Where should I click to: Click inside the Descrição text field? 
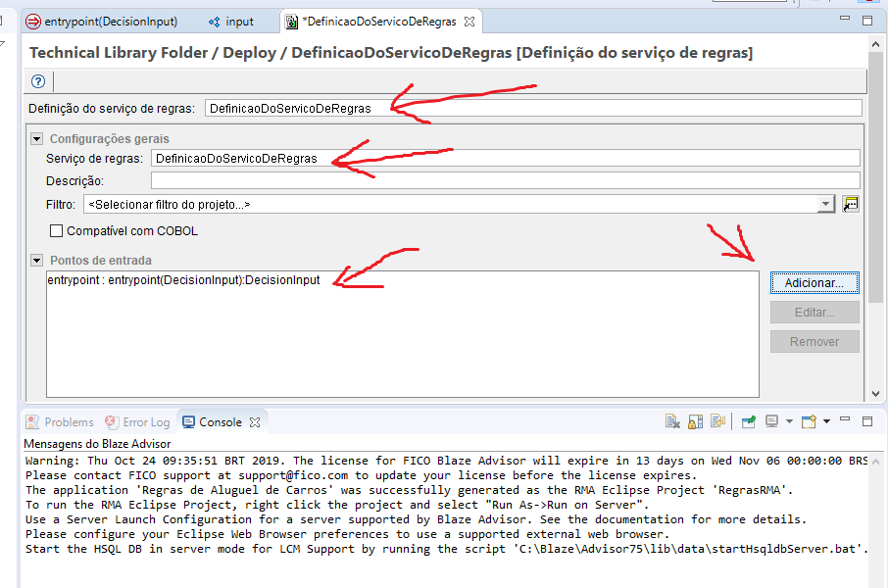pyautogui.click(x=392, y=179)
